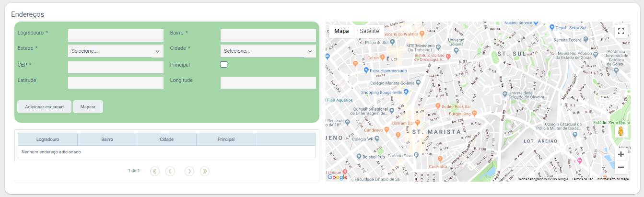This screenshot has height=197, width=644.
Task: Go to next page of address table
Action: 189,171
